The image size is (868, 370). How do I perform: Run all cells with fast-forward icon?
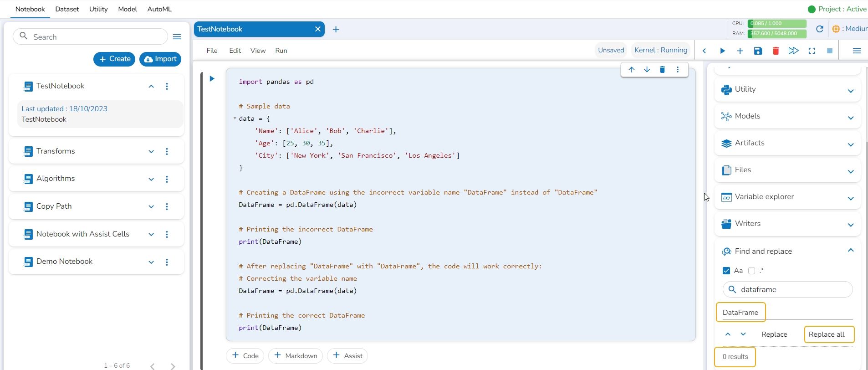[793, 51]
